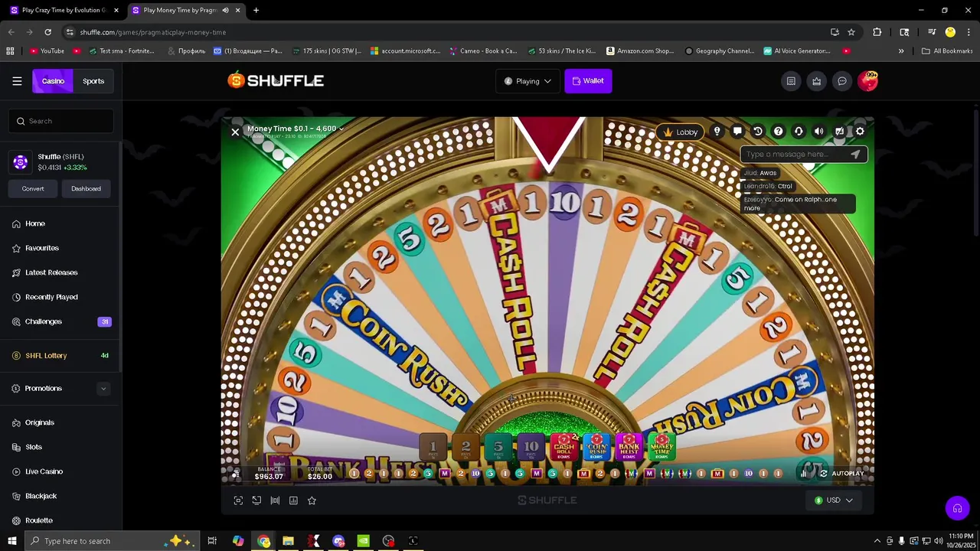The height and width of the screenshot is (551, 980).
Task: Open the game statistics chart icon
Action: tap(293, 500)
